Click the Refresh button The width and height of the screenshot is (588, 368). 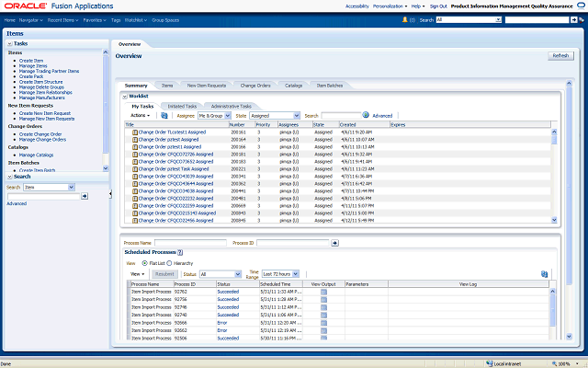560,56
